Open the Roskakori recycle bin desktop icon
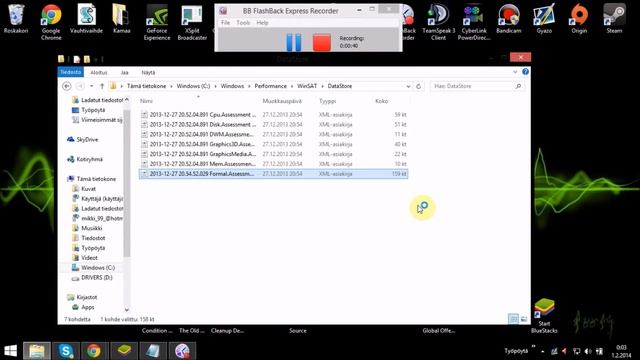Viewport: 640px width, 360px height. [16, 19]
